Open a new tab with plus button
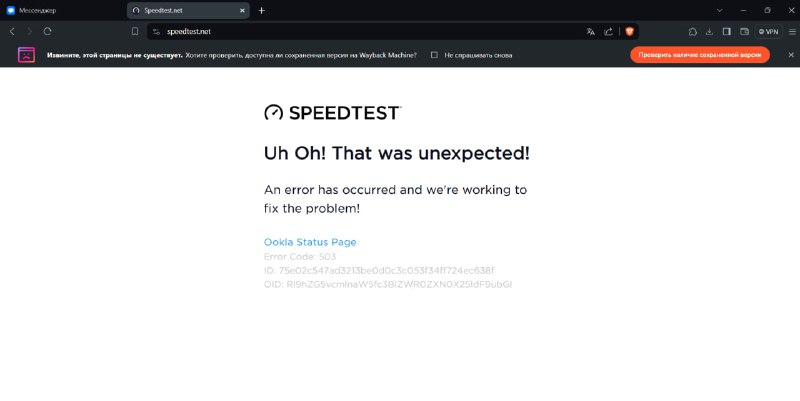Image resolution: width=800 pixels, height=401 pixels. (261, 10)
